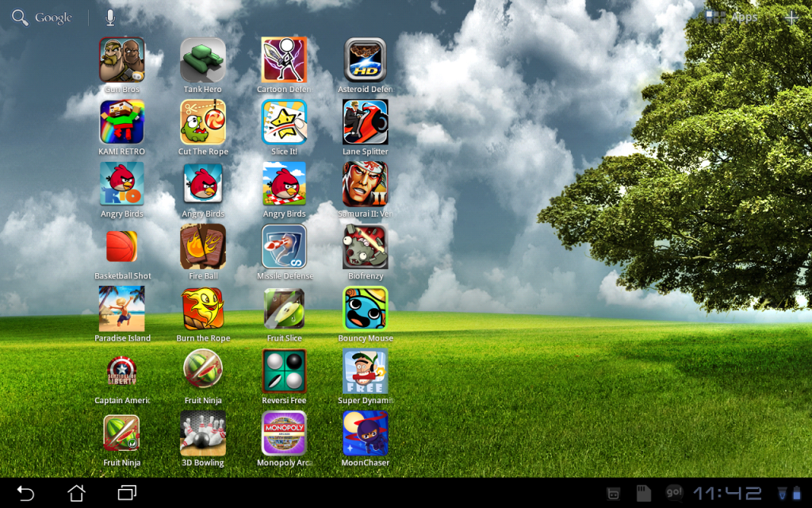Launch Tank Hero
This screenshot has height=508, width=812.
coord(203,60)
